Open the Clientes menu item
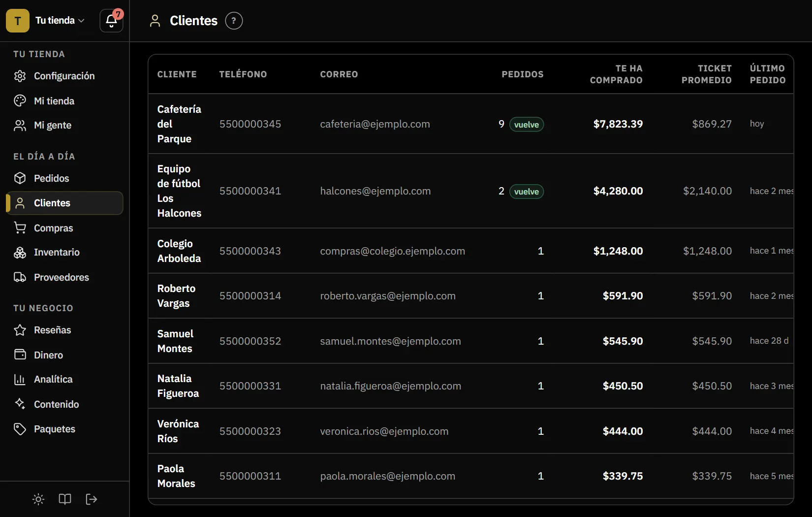812x517 pixels. coord(64,203)
